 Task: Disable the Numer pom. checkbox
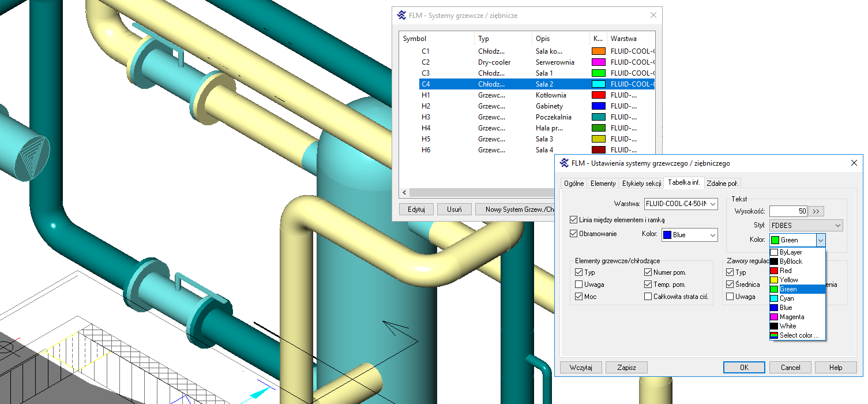point(648,272)
